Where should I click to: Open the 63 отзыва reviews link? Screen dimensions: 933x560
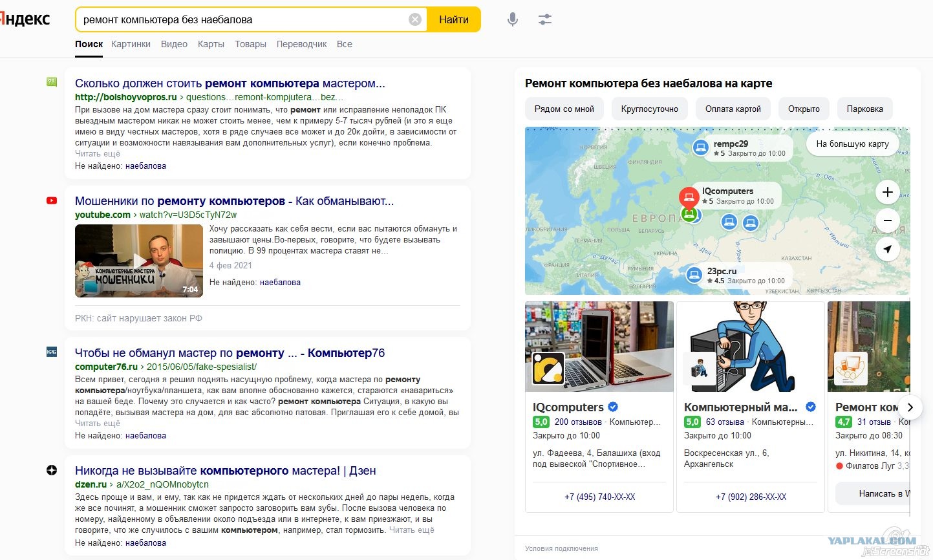[725, 422]
